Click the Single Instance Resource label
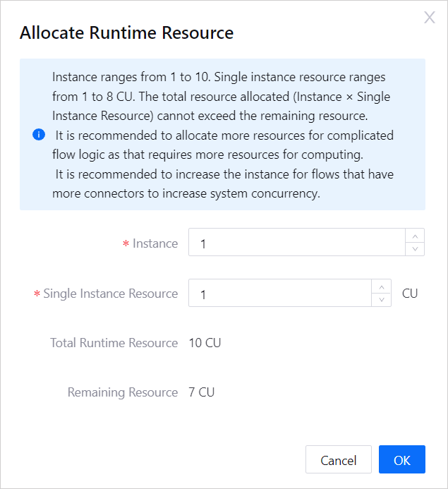448x489 pixels. click(110, 294)
